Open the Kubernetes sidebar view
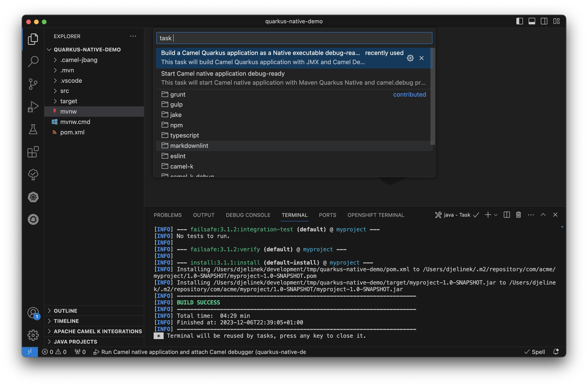The height and width of the screenshot is (386, 588). [33, 197]
